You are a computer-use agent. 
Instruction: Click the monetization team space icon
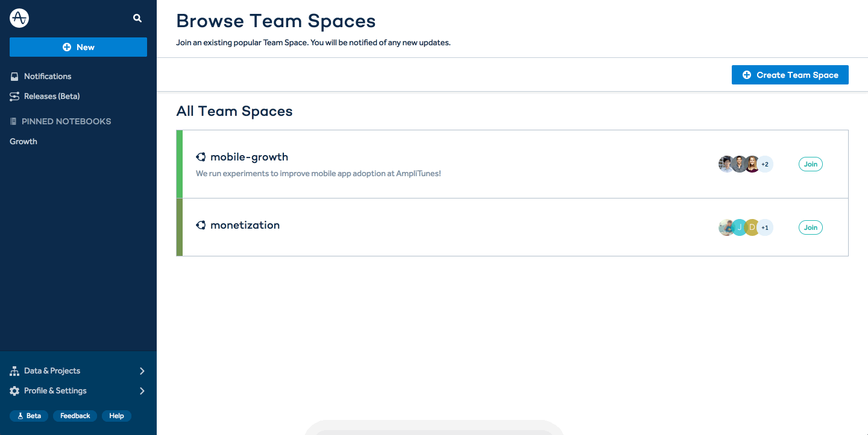(201, 225)
